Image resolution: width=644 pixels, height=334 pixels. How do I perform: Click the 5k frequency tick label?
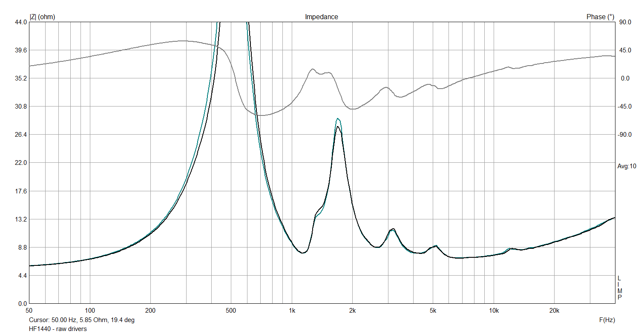point(433,310)
